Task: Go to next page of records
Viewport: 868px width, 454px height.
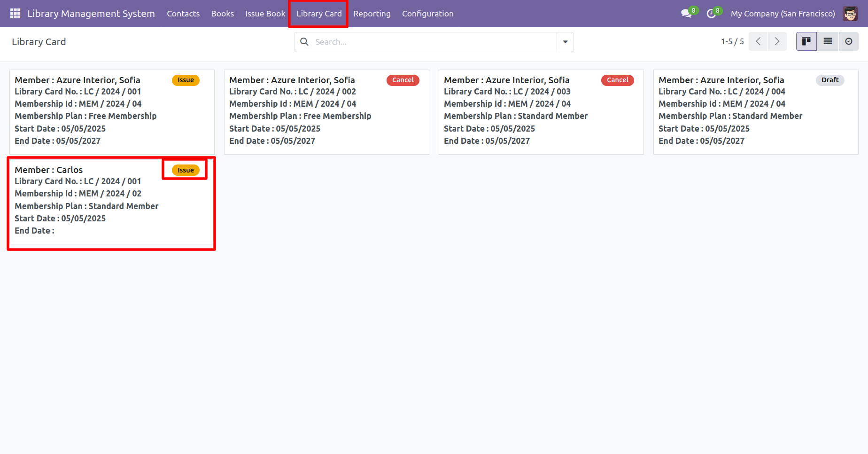Action: click(777, 41)
